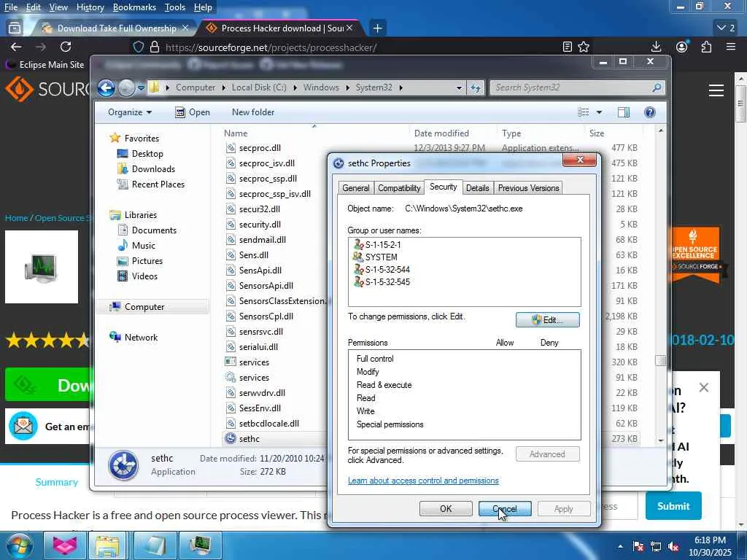Image resolution: width=747 pixels, height=560 pixels.
Task: Switch to the Compatibility tab
Action: [x=399, y=188]
